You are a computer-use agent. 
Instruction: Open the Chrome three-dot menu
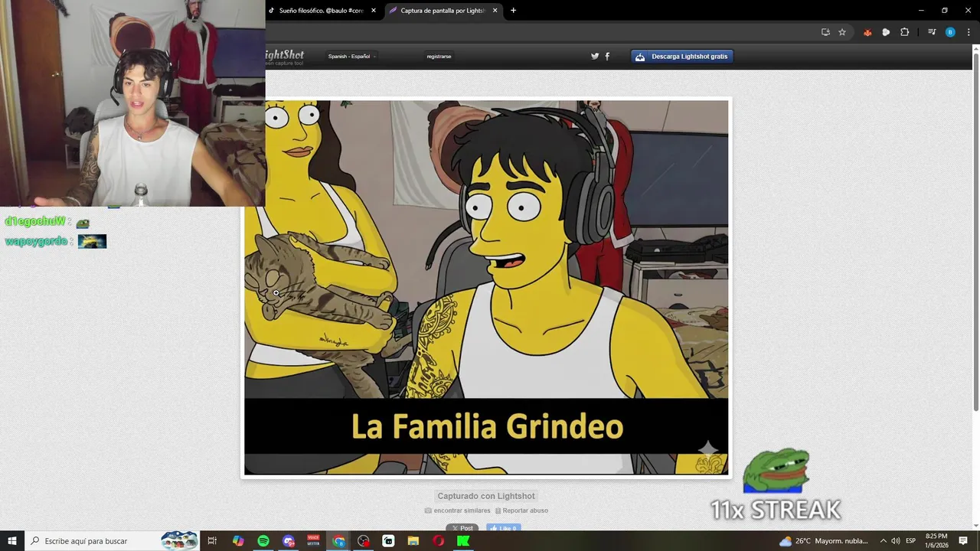point(969,32)
